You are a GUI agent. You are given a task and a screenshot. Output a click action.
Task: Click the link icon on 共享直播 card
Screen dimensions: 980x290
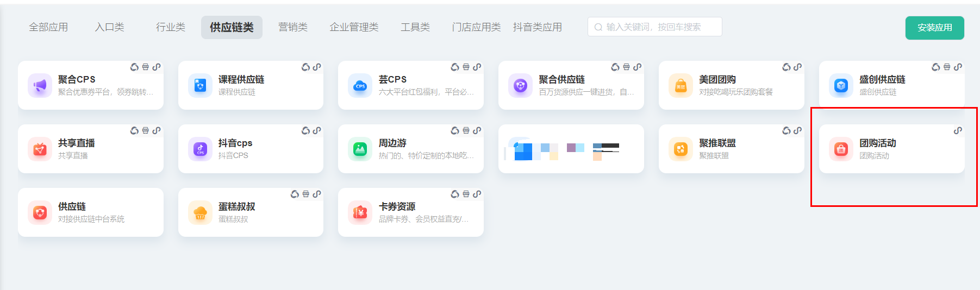click(157, 131)
